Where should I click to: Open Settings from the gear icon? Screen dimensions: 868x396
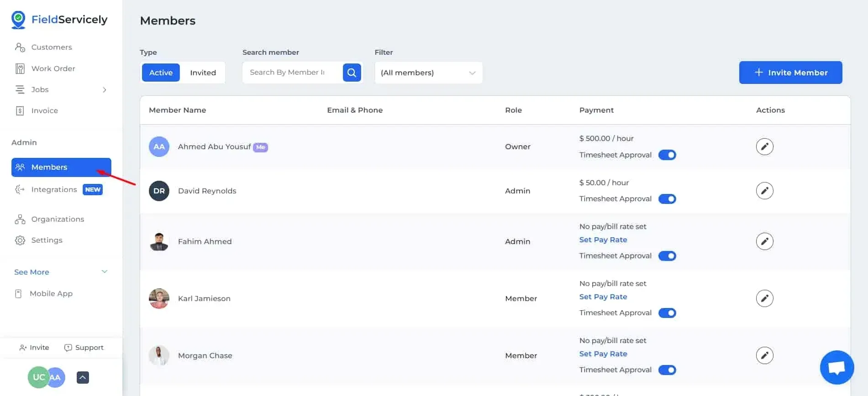point(20,240)
